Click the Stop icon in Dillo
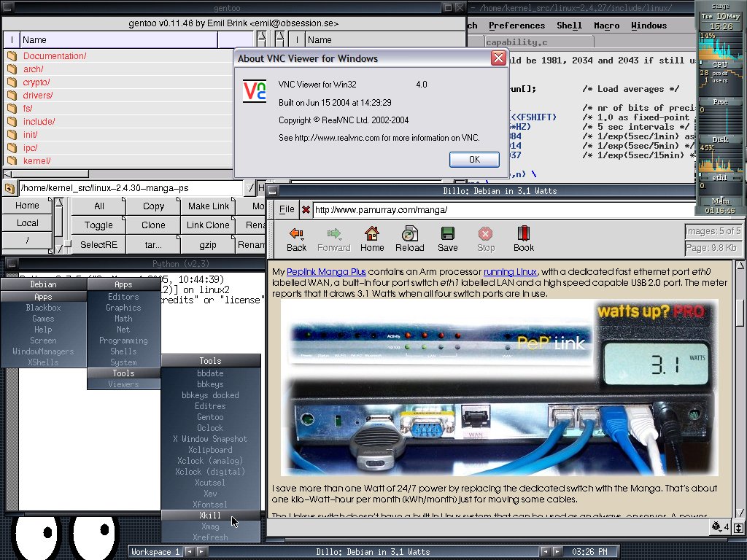 (x=485, y=233)
